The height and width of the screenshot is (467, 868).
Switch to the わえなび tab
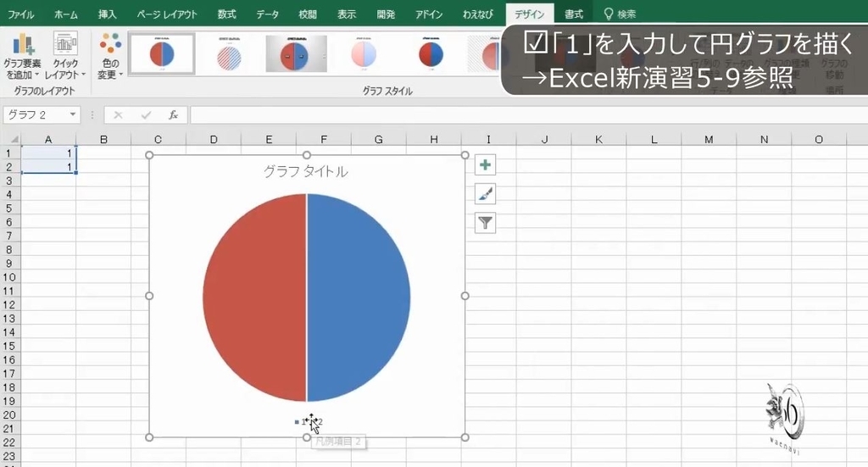(478, 14)
